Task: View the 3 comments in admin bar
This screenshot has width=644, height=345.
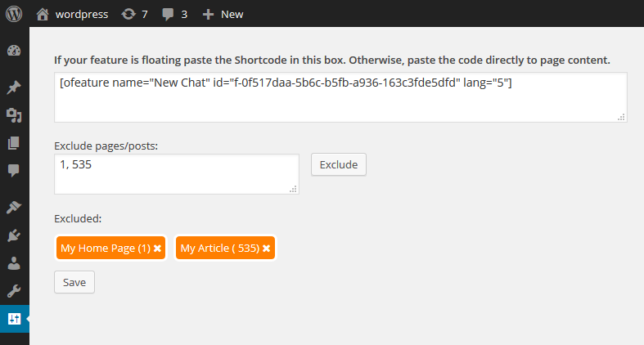Action: coord(174,15)
